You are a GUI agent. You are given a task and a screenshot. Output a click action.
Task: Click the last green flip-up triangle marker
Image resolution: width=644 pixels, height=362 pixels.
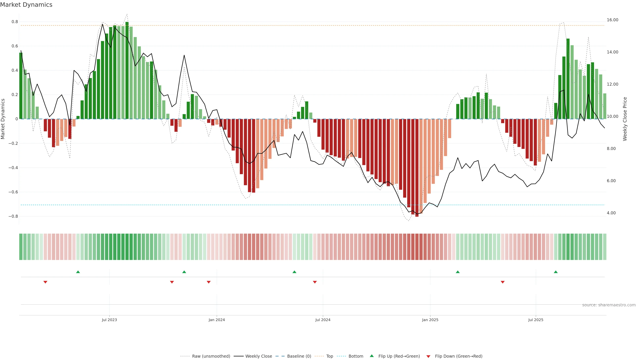(x=555, y=272)
